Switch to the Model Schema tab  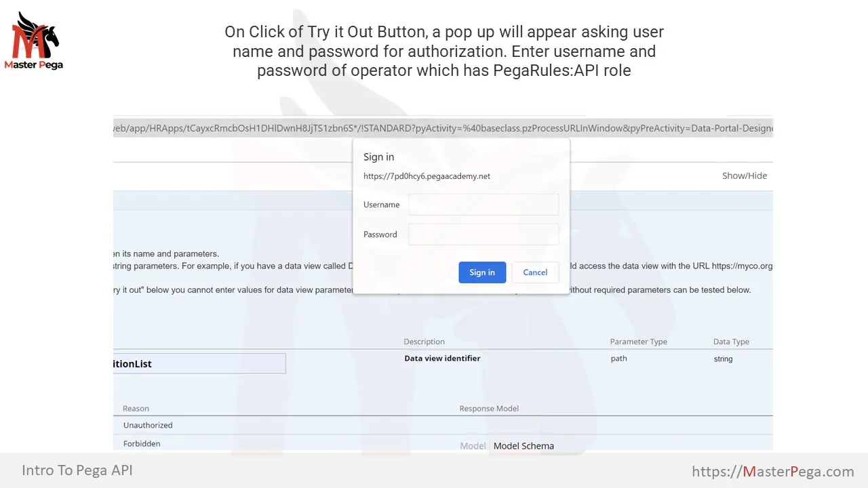[524, 446]
